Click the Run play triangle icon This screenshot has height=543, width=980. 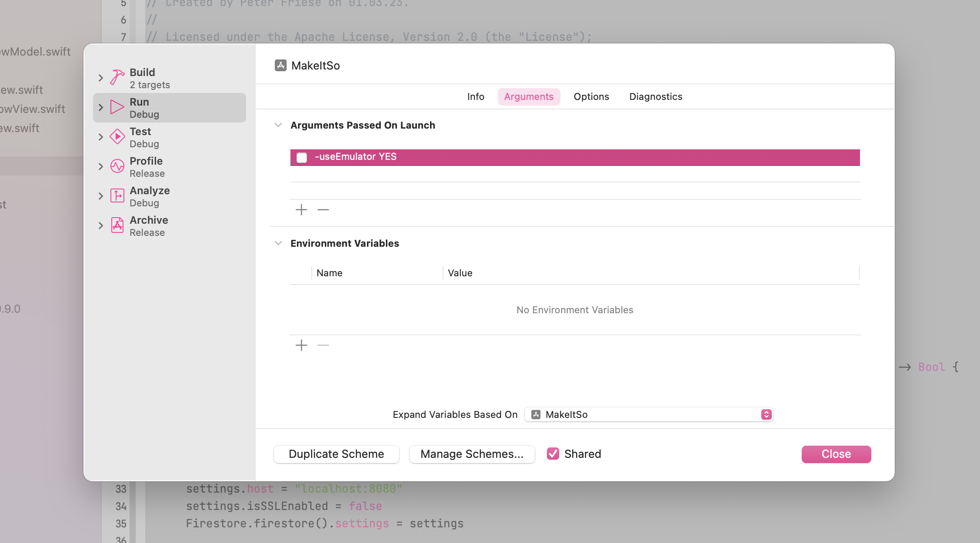point(117,107)
